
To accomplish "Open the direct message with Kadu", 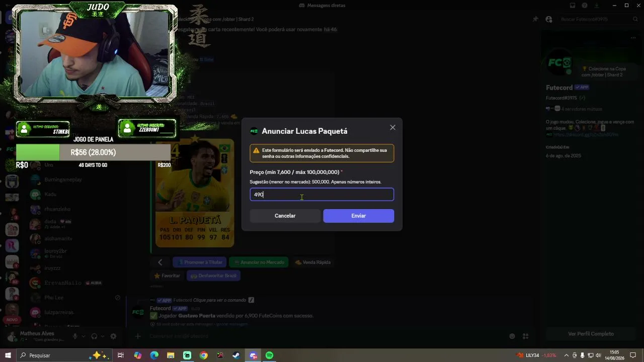I will (x=75, y=194).
